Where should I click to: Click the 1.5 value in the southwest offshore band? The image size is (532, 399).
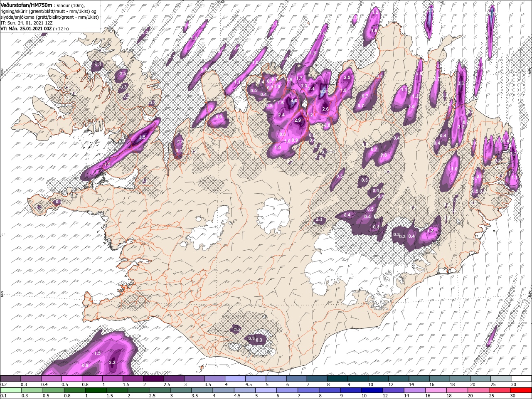[98, 353]
